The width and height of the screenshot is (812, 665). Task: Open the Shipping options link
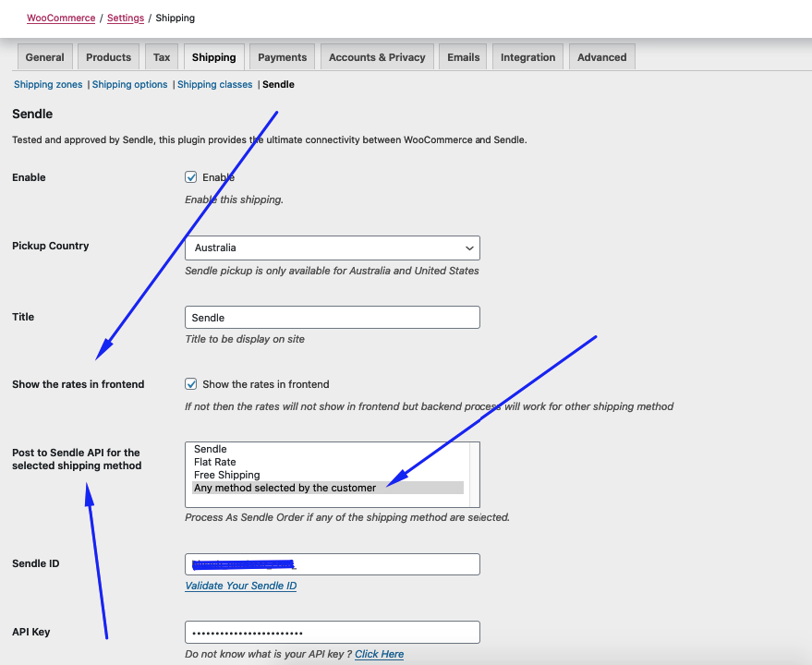coord(129,84)
